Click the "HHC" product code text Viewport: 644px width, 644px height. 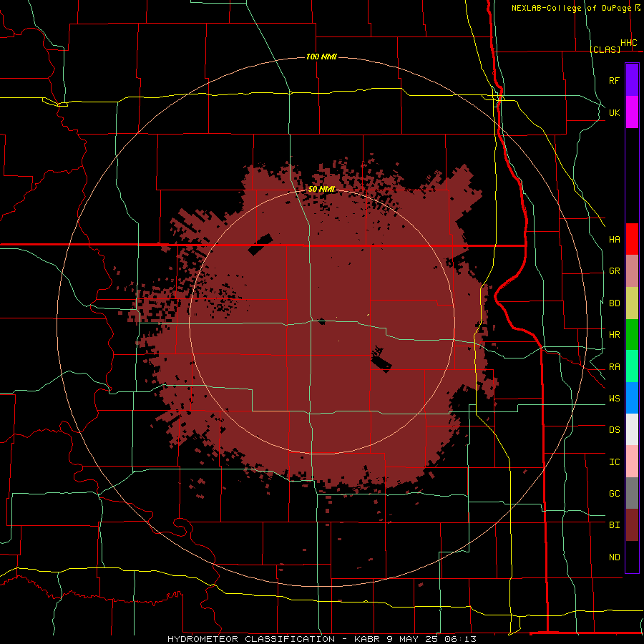(x=628, y=43)
